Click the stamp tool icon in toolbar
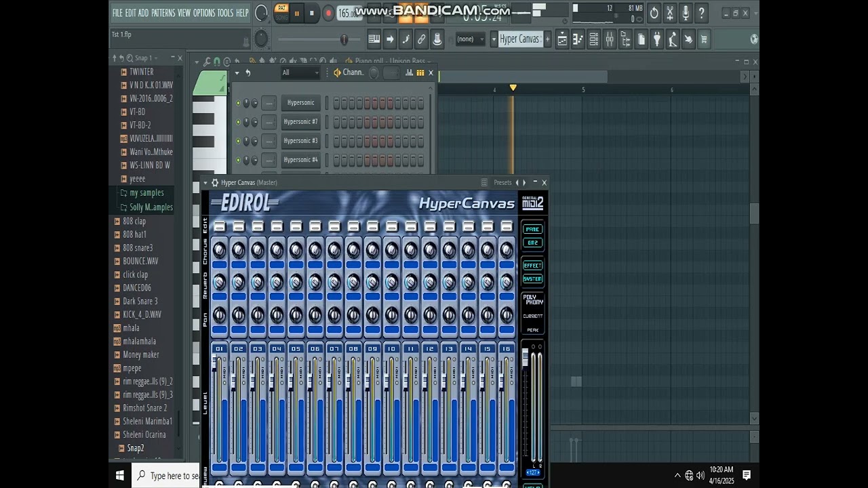The height and width of the screenshot is (488, 868). tap(437, 39)
